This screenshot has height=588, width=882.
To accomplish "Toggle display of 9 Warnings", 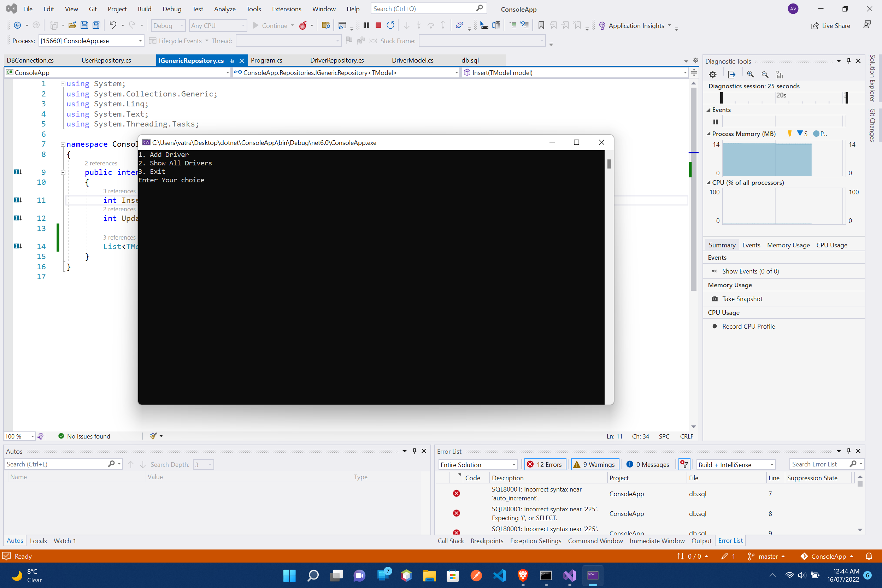I will [x=594, y=464].
